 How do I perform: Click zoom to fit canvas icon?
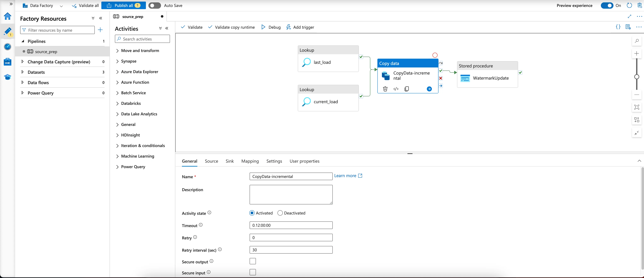point(636,107)
